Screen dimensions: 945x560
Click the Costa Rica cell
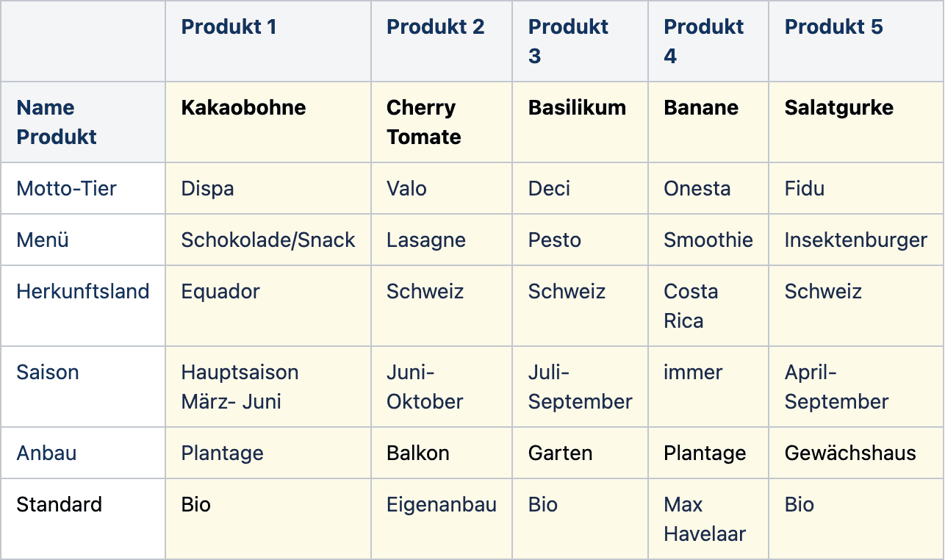708,306
